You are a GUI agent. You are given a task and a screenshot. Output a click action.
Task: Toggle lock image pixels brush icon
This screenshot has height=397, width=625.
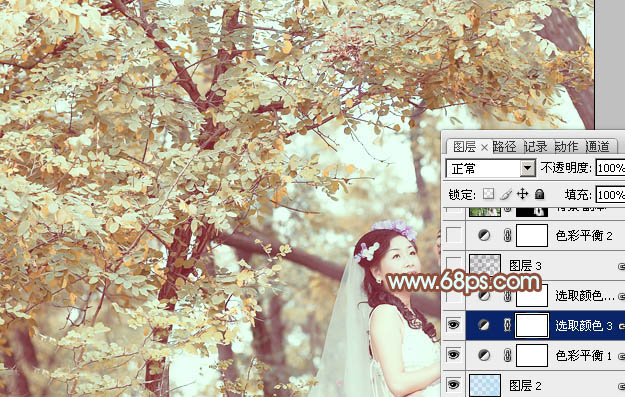[x=506, y=194]
